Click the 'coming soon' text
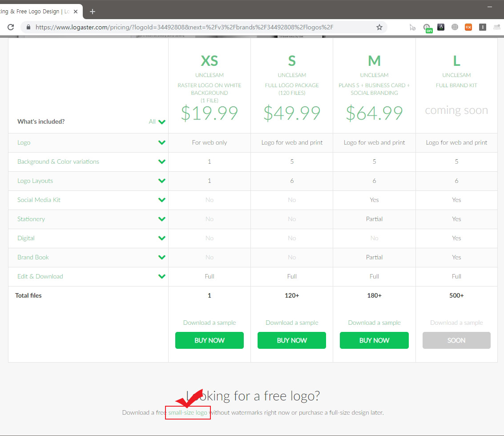 456,110
